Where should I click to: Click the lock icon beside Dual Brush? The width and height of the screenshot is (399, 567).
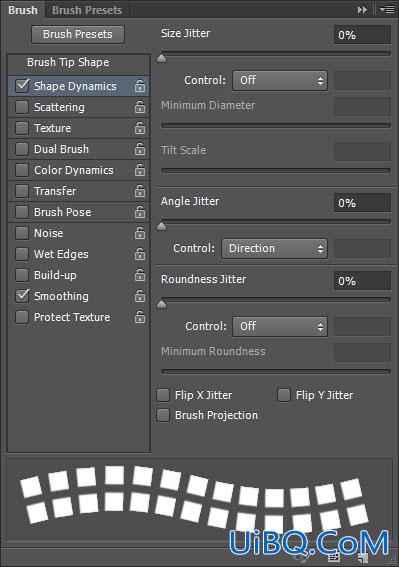point(140,149)
